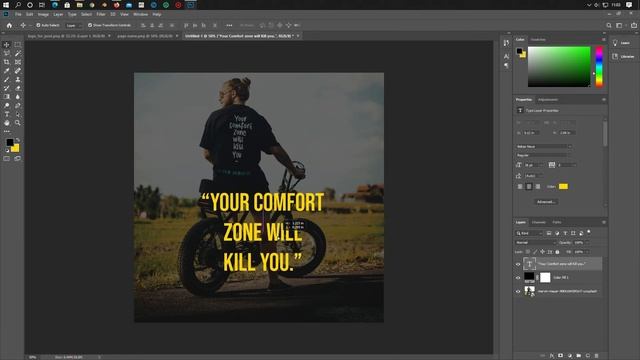Image resolution: width=640 pixels, height=360 pixels.
Task: Open the search icon in options bar
Action: point(609,25)
